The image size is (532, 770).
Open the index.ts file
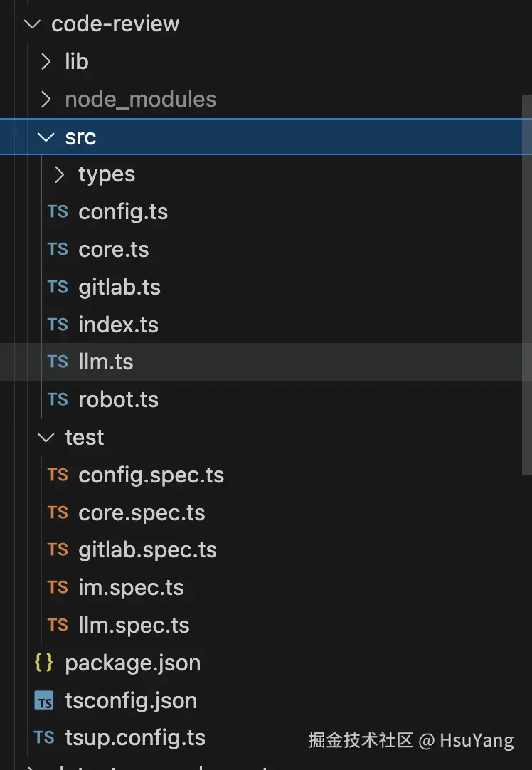pos(118,325)
